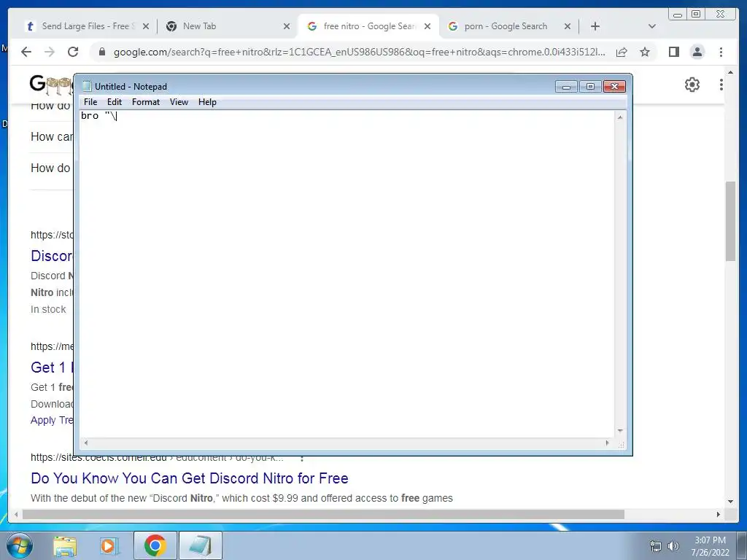Open the Discor... search result link
This screenshot has width=747, height=560.
pos(52,256)
